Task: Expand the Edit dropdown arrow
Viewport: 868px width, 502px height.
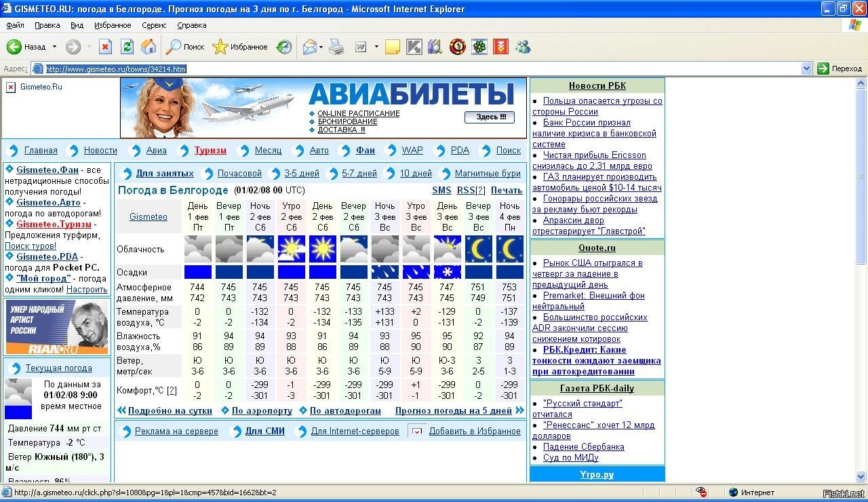Action: click(x=376, y=47)
